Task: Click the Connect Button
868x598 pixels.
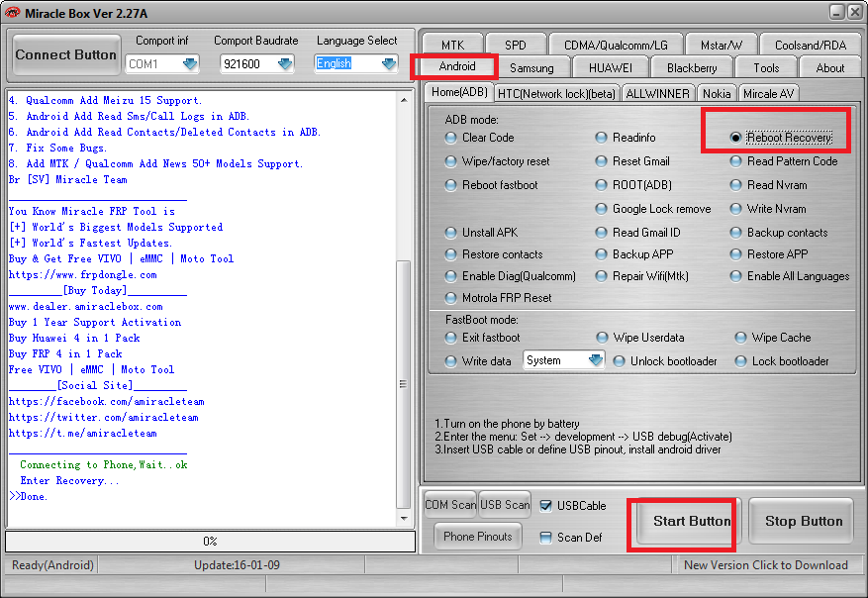Action: click(x=66, y=54)
